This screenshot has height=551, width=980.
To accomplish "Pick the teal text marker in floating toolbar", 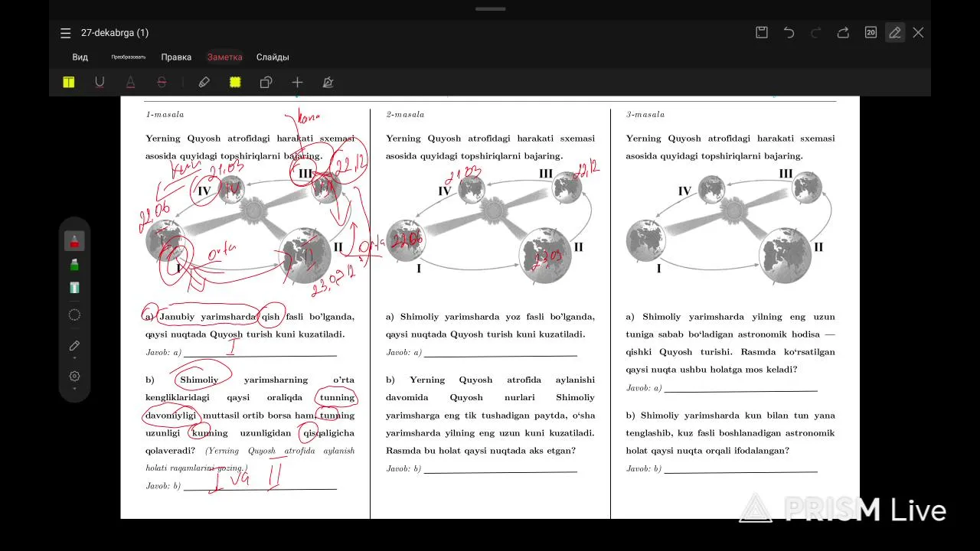I will [74, 288].
